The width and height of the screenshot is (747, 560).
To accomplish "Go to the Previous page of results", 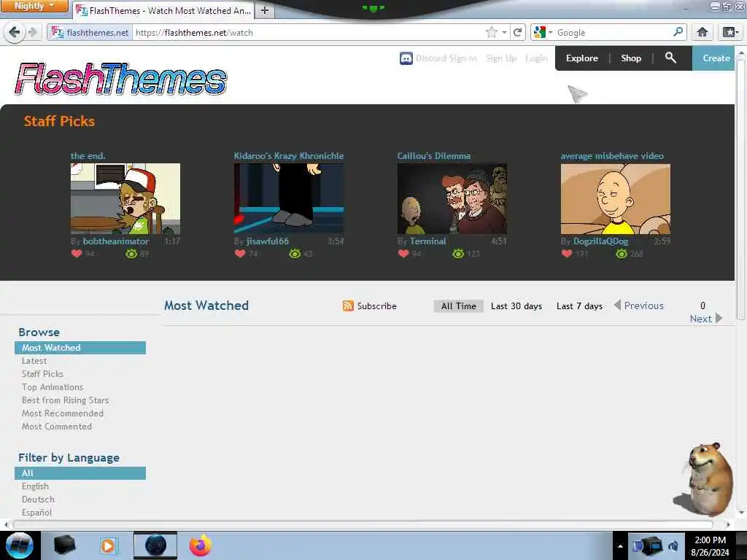I will [639, 306].
